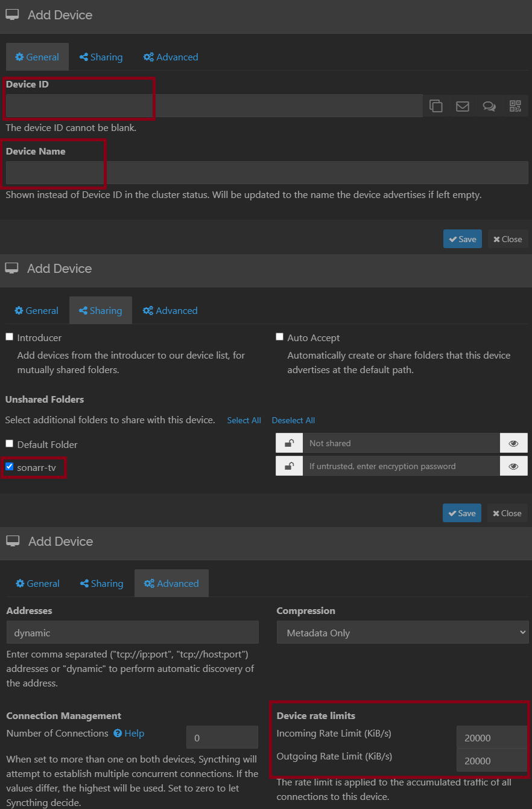Image resolution: width=532 pixels, height=809 pixels.
Task: Click Save button under Device Name
Action: (x=463, y=239)
